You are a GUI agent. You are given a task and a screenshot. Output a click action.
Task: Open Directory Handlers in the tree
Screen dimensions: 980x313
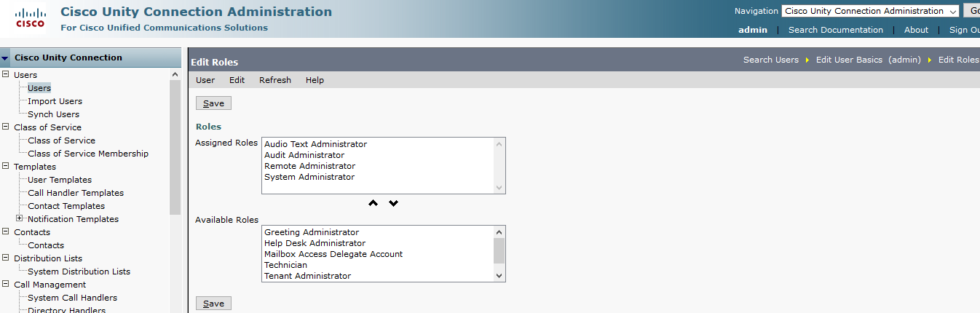pos(66,310)
